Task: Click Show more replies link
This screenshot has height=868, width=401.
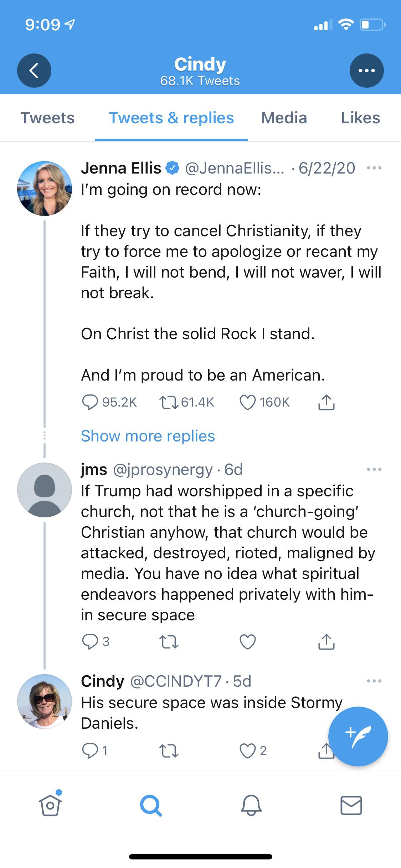Action: pos(148,436)
